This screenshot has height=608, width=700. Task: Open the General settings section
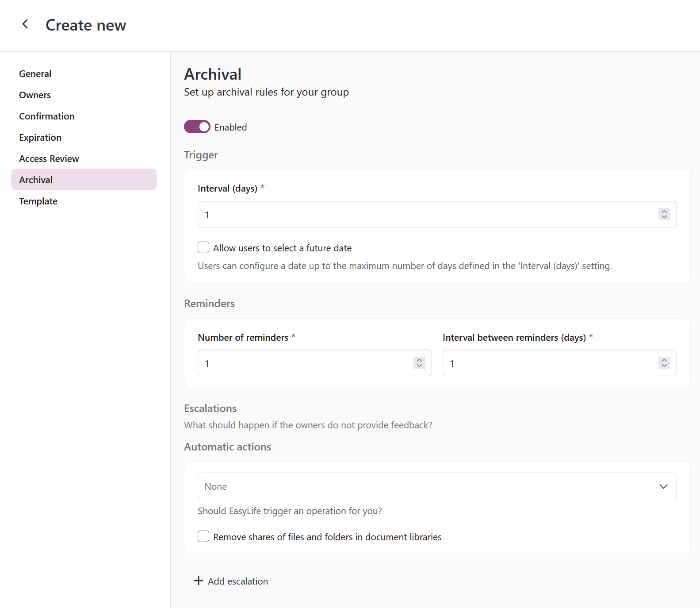pyautogui.click(x=35, y=74)
